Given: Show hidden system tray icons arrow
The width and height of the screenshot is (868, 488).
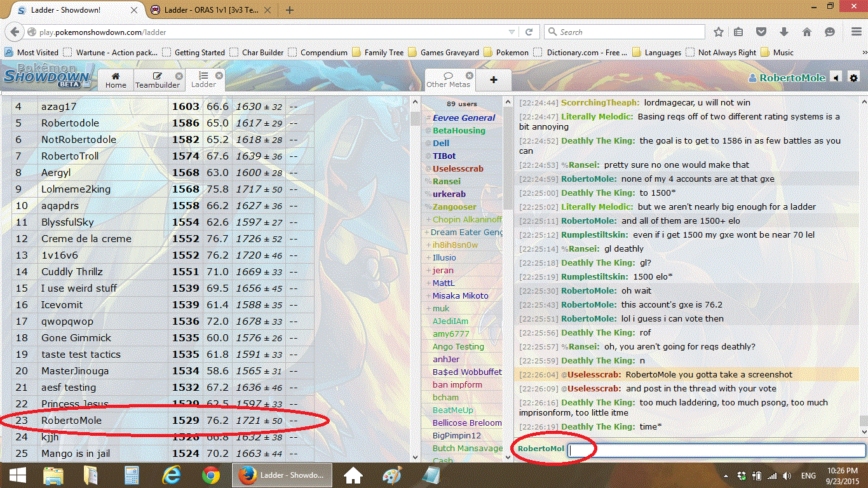Looking at the screenshot, I should point(726,475).
